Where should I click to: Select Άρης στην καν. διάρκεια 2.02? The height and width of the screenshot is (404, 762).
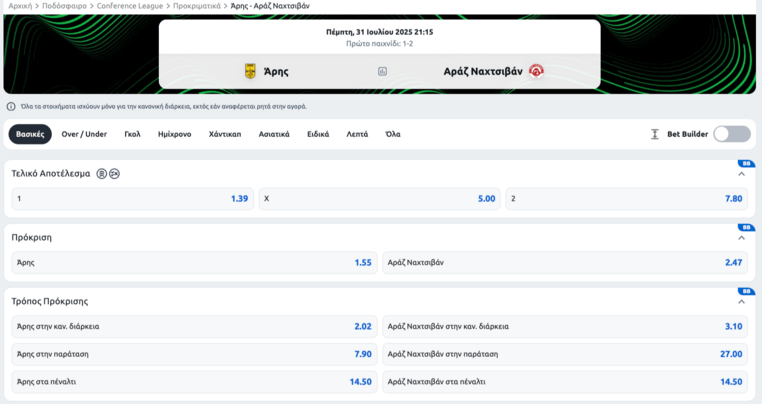pyautogui.click(x=194, y=327)
